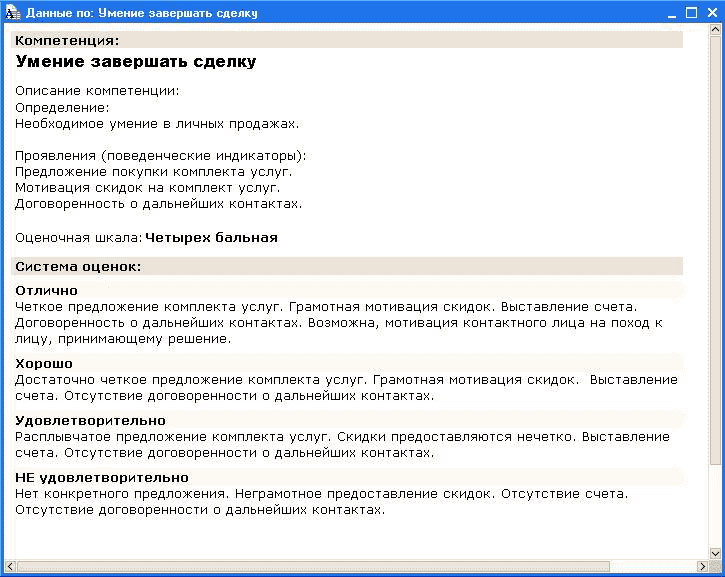The image size is (725, 577).
Task: Click the window title Данные по: Умение завершать сделку
Action: [x=141, y=13]
